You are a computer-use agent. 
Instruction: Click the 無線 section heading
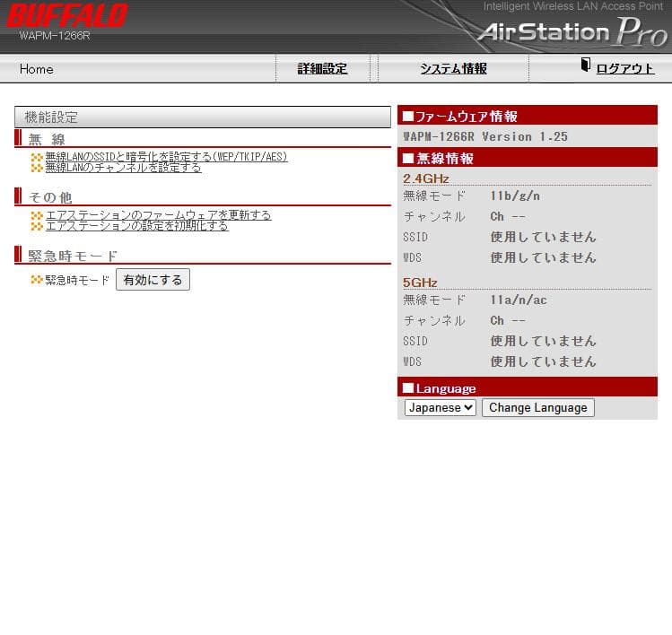(x=47, y=139)
